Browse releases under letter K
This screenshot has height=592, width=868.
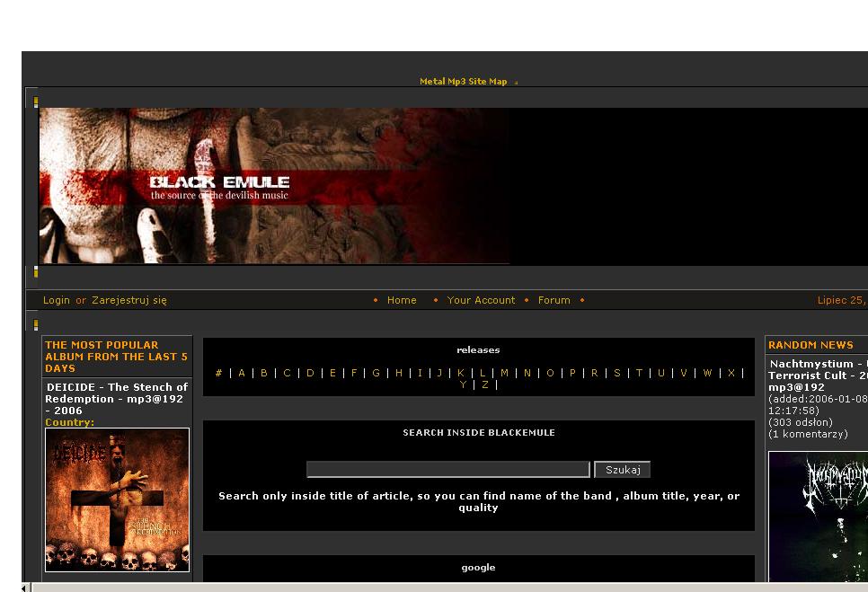(461, 373)
